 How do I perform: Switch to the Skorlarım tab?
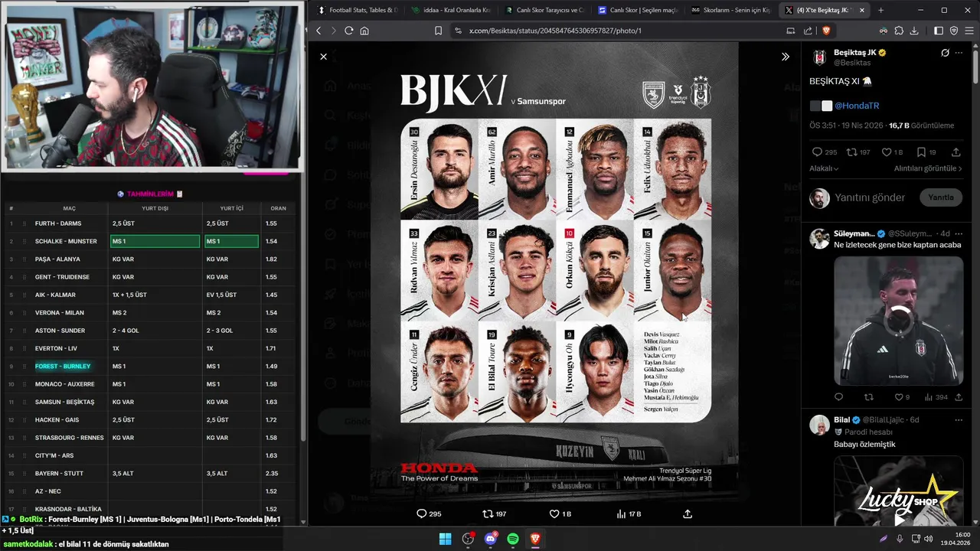coord(731,10)
